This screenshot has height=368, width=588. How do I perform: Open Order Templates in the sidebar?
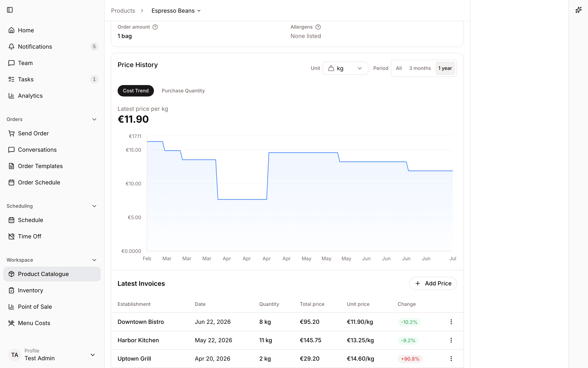[52, 166]
